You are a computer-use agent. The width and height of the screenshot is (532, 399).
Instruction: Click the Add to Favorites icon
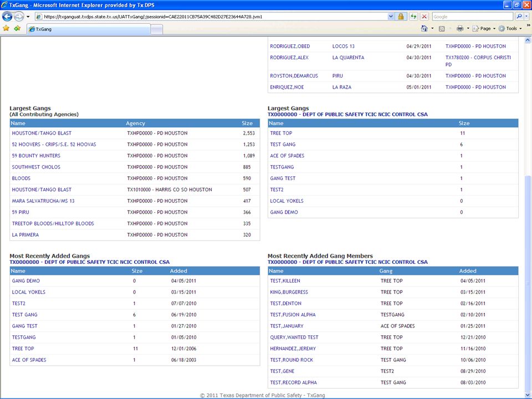tap(17, 28)
